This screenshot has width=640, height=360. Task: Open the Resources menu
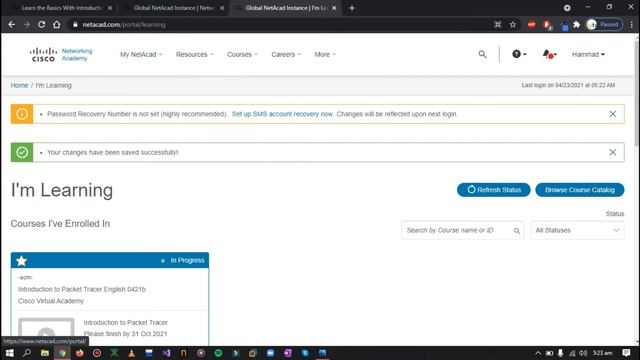[194, 54]
